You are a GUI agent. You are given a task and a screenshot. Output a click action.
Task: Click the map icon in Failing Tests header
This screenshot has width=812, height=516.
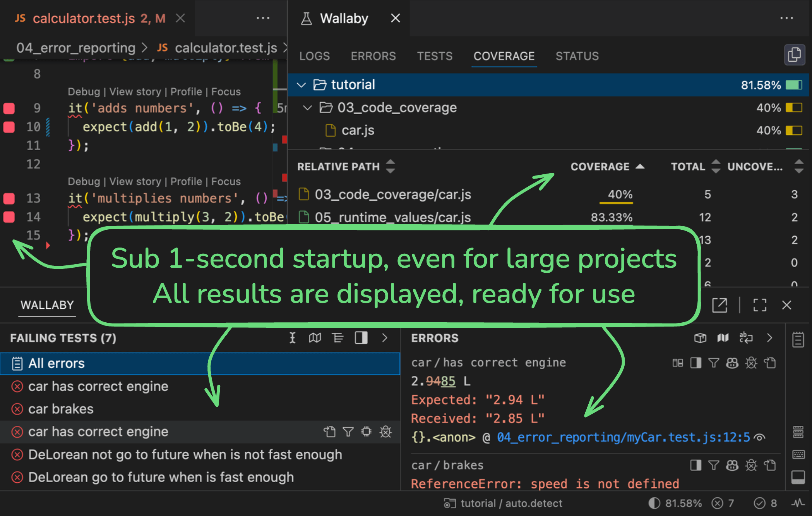[x=315, y=338]
